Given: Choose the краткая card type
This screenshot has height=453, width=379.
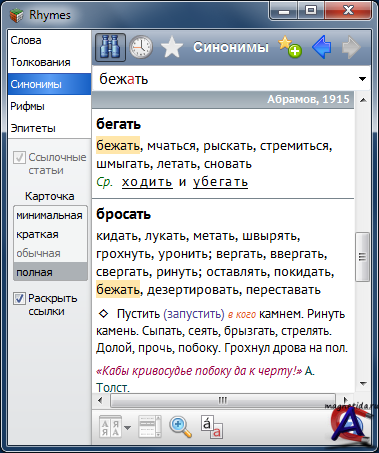Looking at the screenshot, I should (x=50, y=234).
